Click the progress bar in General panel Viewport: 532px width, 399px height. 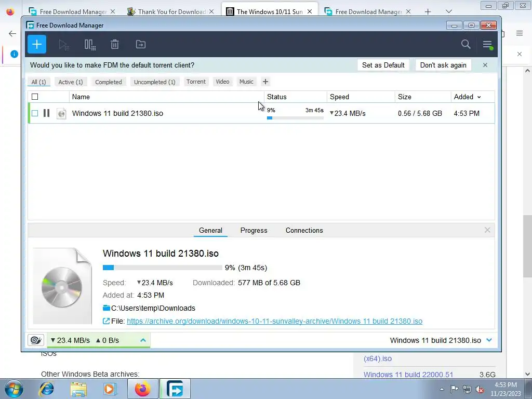click(x=163, y=268)
